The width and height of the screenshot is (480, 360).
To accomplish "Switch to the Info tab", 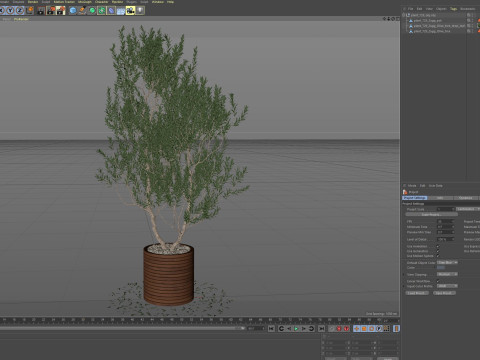I will [x=440, y=198].
